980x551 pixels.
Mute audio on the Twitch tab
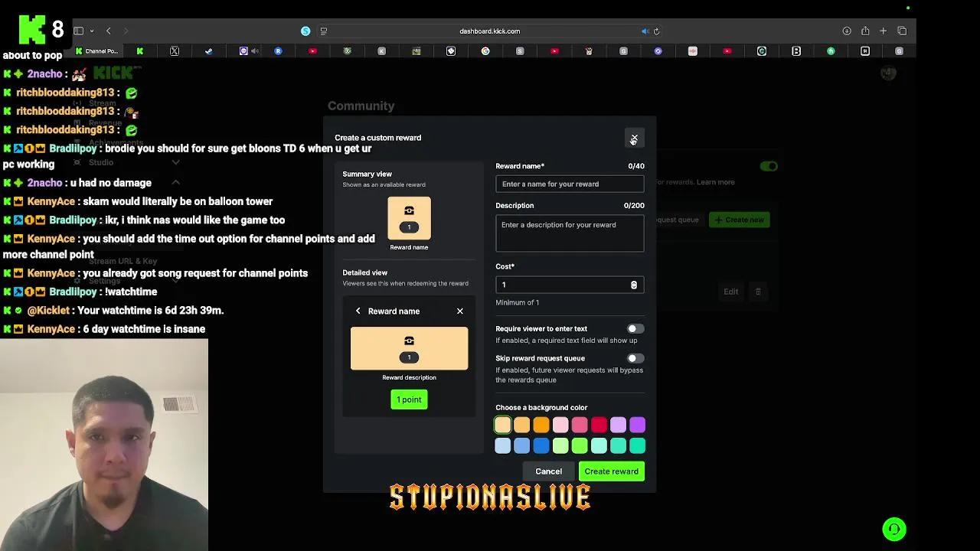pyautogui.click(x=255, y=51)
